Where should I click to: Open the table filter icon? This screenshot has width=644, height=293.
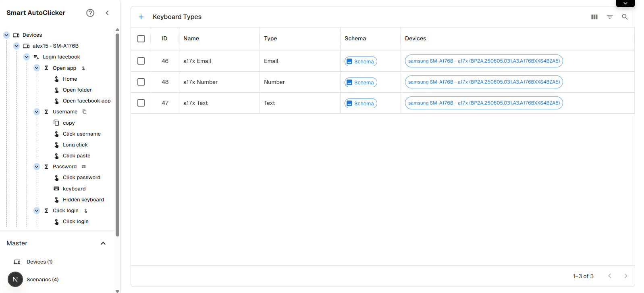point(609,17)
